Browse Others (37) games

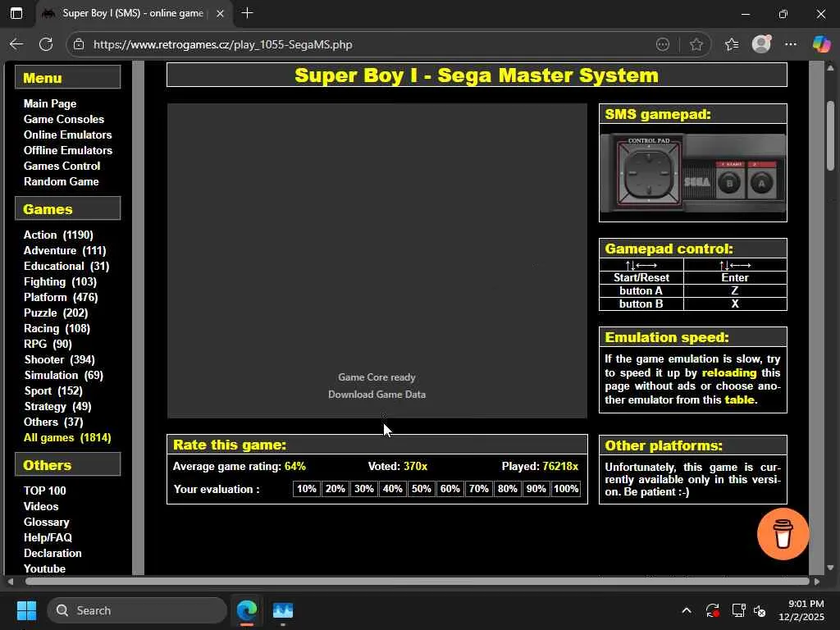(x=53, y=422)
